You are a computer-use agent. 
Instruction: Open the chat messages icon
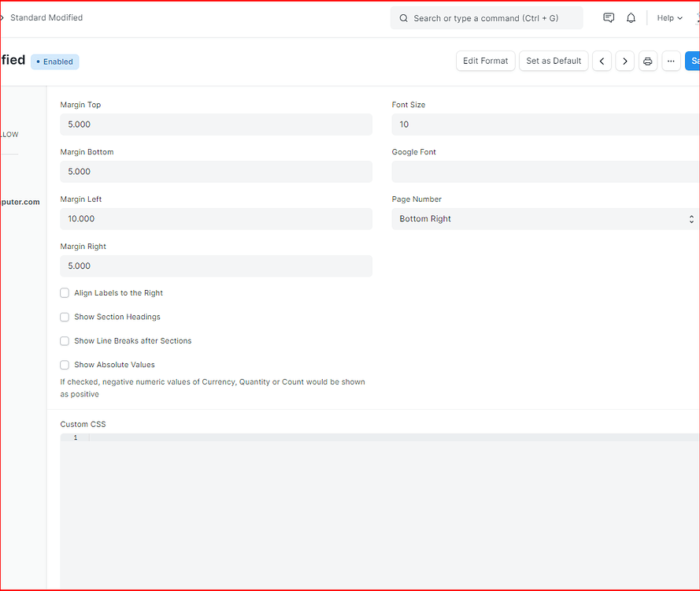coord(609,18)
